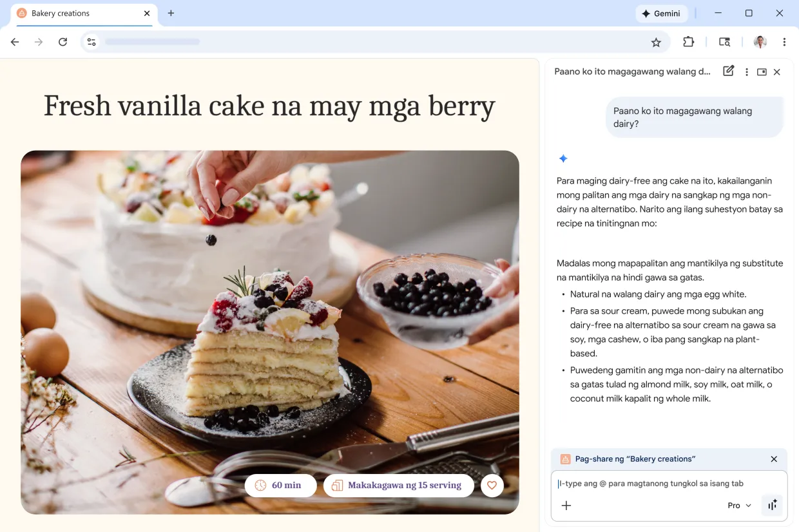The image size is (799, 532).
Task: Click the Makakagawa ng 15 serving badge
Action: (x=398, y=486)
